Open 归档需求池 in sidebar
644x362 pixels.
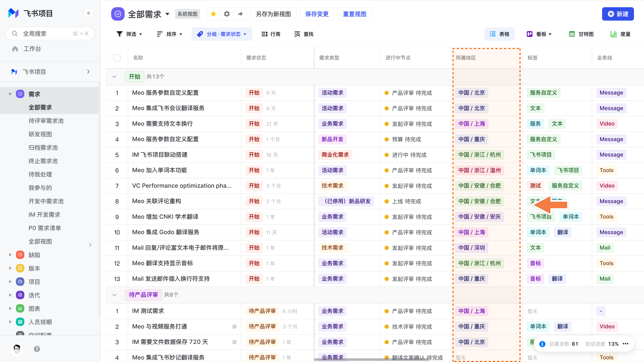point(43,147)
